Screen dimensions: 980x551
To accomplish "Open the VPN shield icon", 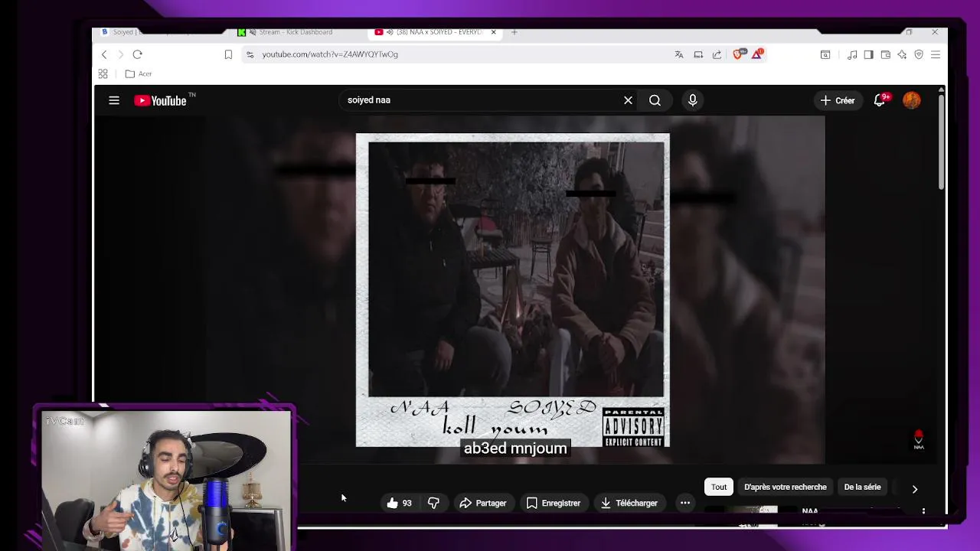I will click(919, 54).
